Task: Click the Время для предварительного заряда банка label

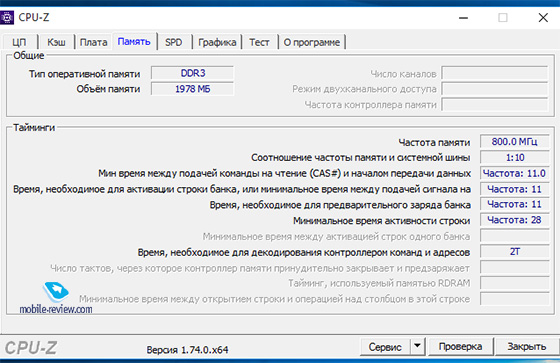Action: (340, 205)
